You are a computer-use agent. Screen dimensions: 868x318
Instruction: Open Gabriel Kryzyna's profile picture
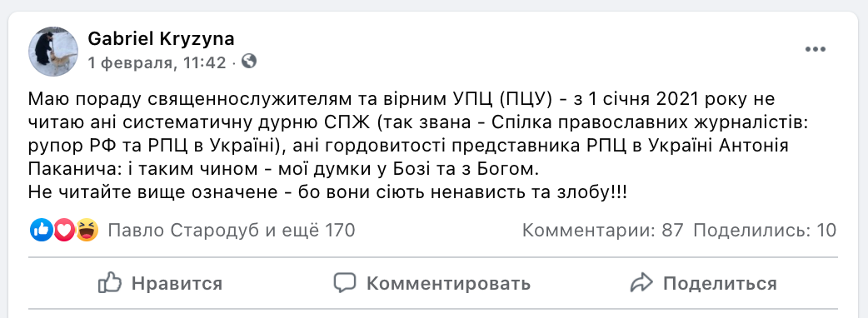(53, 52)
